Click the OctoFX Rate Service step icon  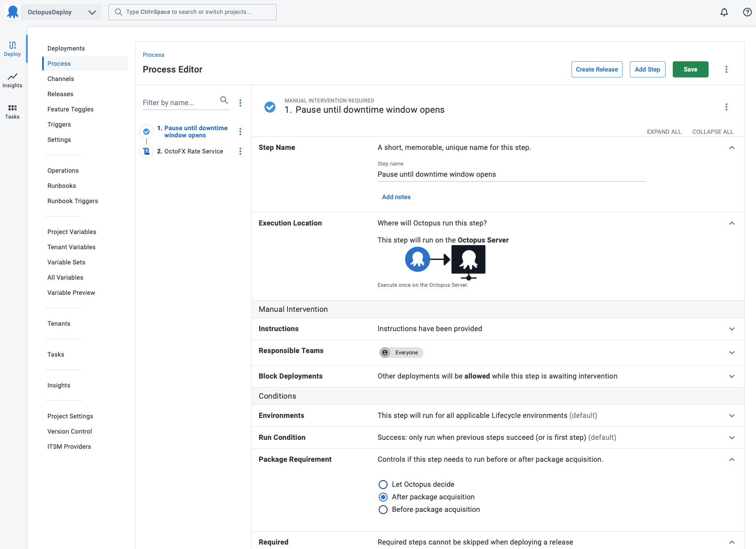point(146,151)
